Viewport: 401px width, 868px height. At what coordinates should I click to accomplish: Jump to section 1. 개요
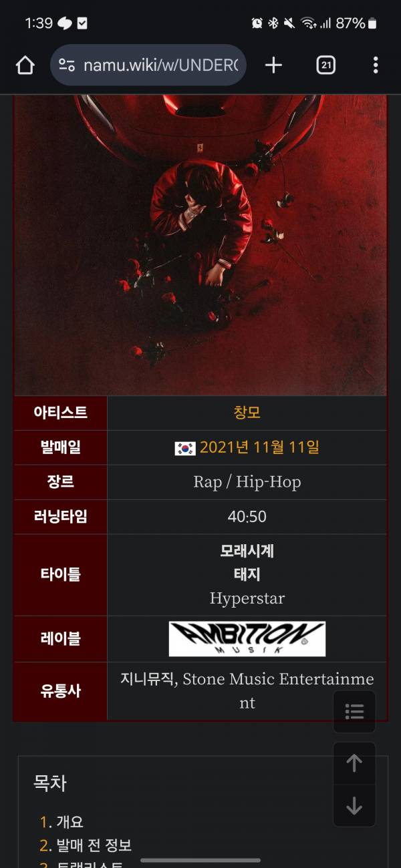click(x=61, y=822)
